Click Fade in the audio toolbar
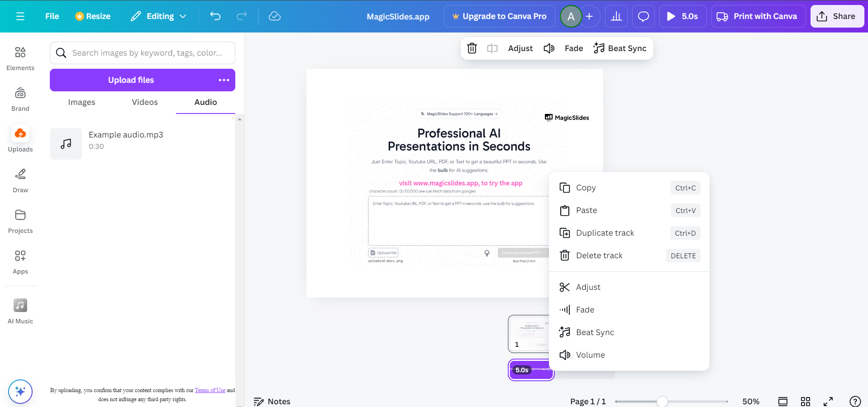 point(574,48)
